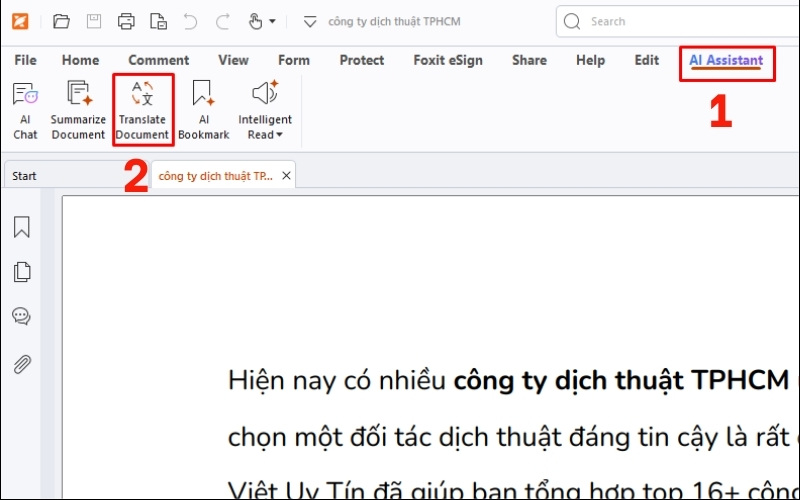Open the Comments side panel
The width and height of the screenshot is (800, 500).
(x=21, y=316)
